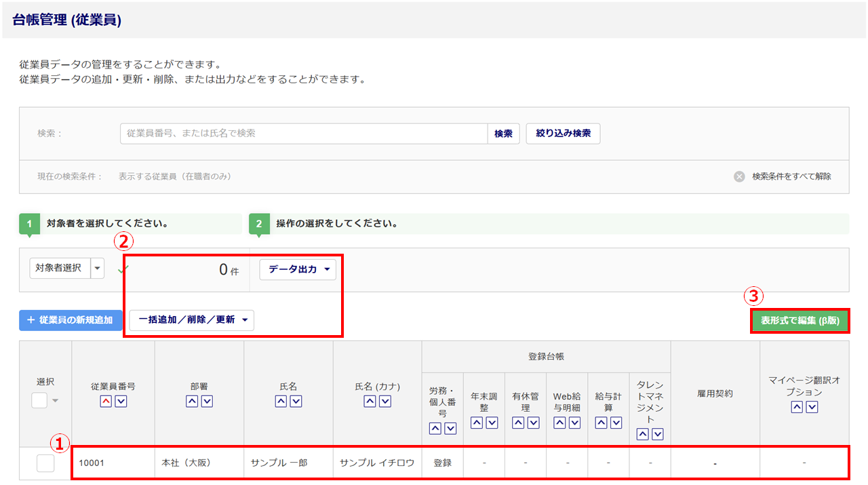Sort 氏名 column in descending order

[x=296, y=402]
